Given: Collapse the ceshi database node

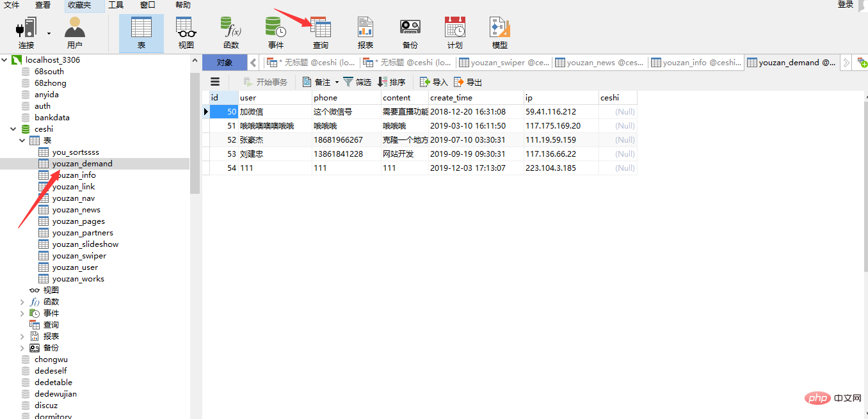Looking at the screenshot, I should (14, 129).
